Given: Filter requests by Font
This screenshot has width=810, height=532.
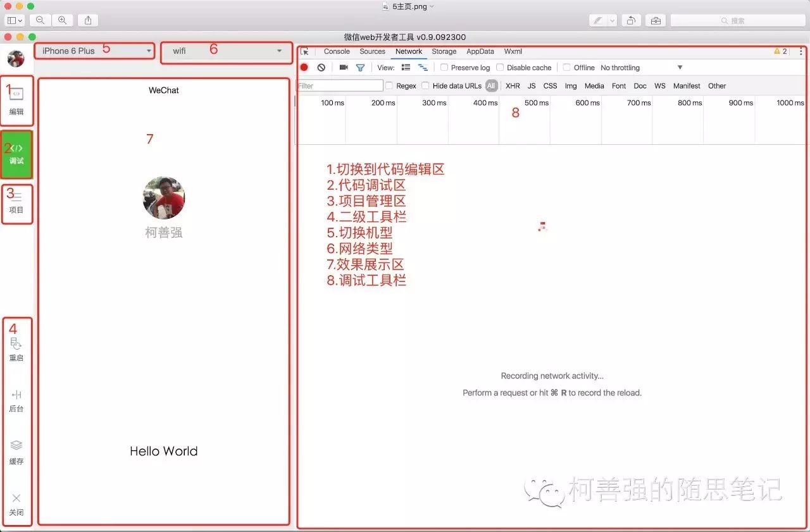Looking at the screenshot, I should pos(619,86).
